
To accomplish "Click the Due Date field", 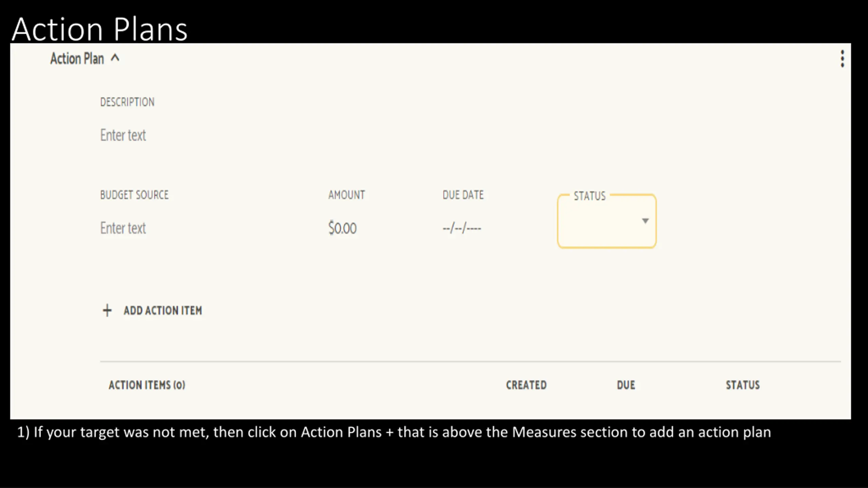I will pos(462,228).
